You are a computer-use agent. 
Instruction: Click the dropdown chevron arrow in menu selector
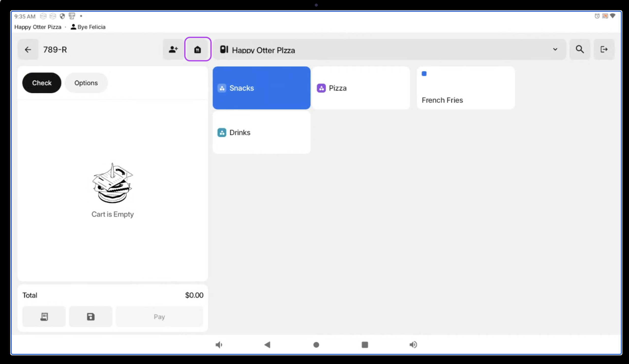pos(555,49)
